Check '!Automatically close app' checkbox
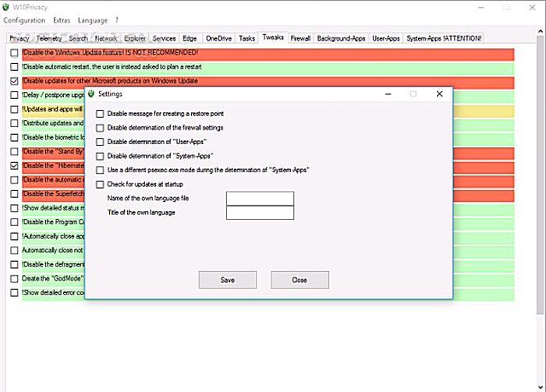 tap(14, 236)
